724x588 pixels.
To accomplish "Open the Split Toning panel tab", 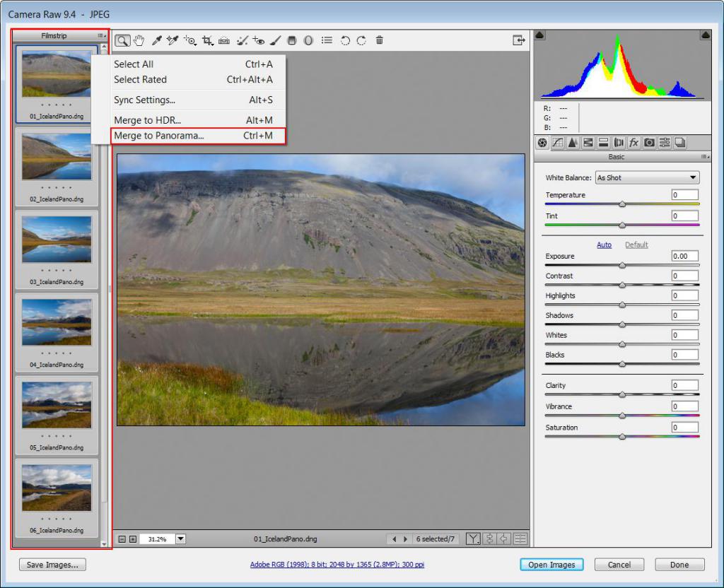I will click(x=603, y=143).
